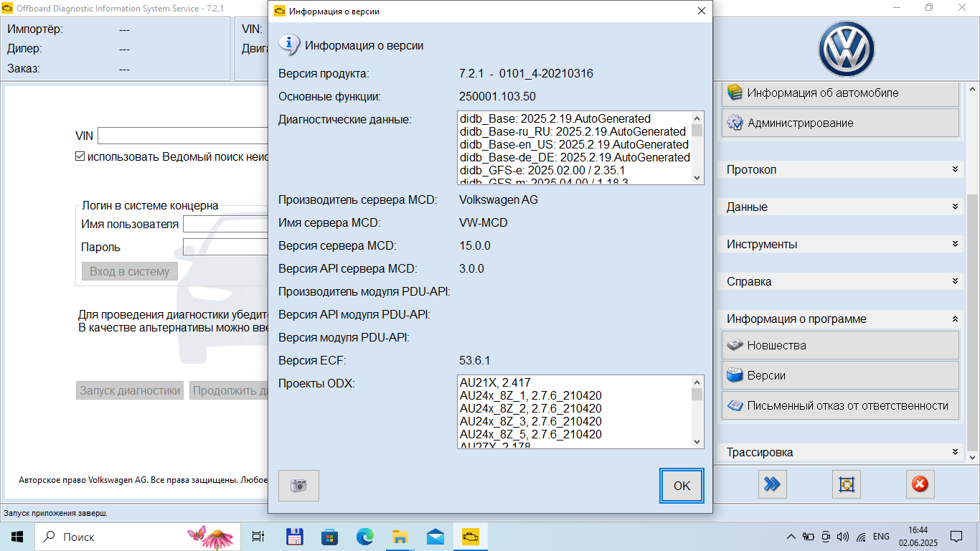
Task: Open Task View on the taskbar
Action: (x=259, y=537)
